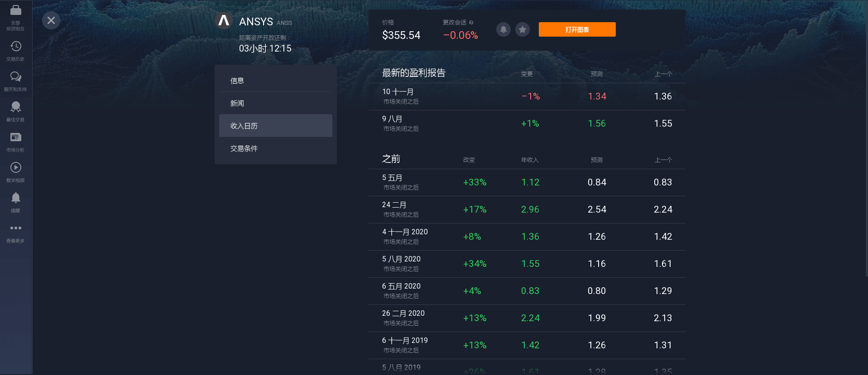This screenshot has height=375, width=868.
Task: Click the 9 八月 report row
Action: click(527, 123)
